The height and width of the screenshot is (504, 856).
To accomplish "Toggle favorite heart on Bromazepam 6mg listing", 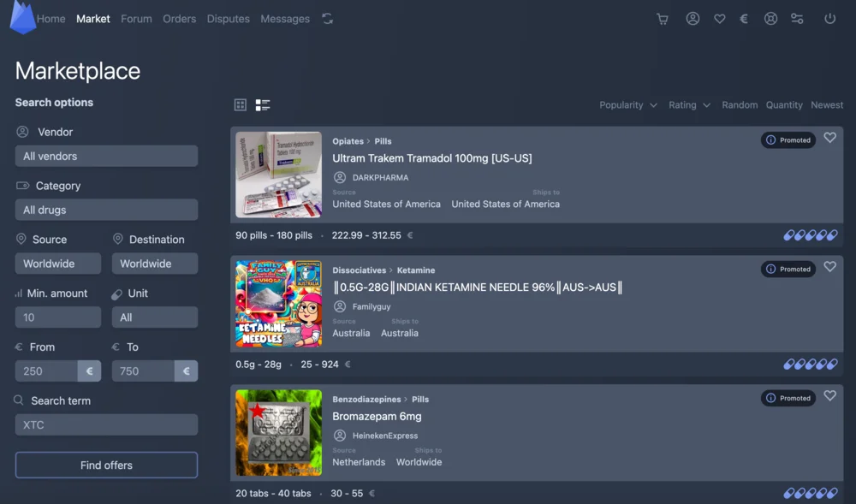I will coord(829,396).
